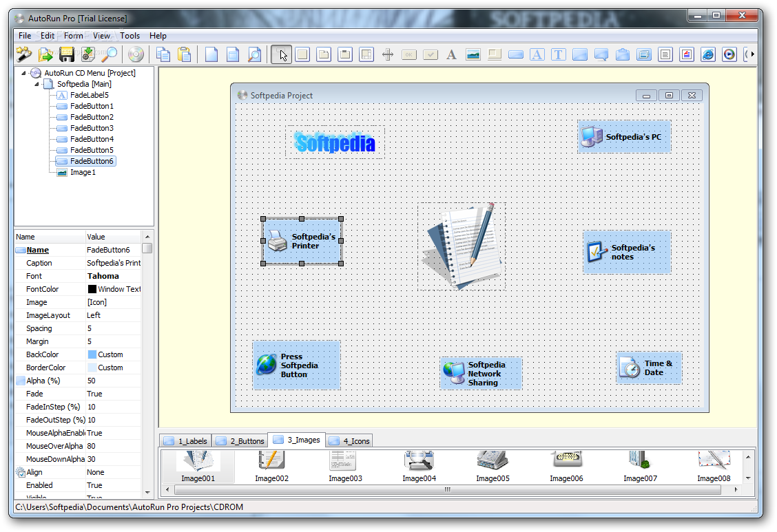
Task: Select the landscape Image component tool
Action: [x=473, y=54]
